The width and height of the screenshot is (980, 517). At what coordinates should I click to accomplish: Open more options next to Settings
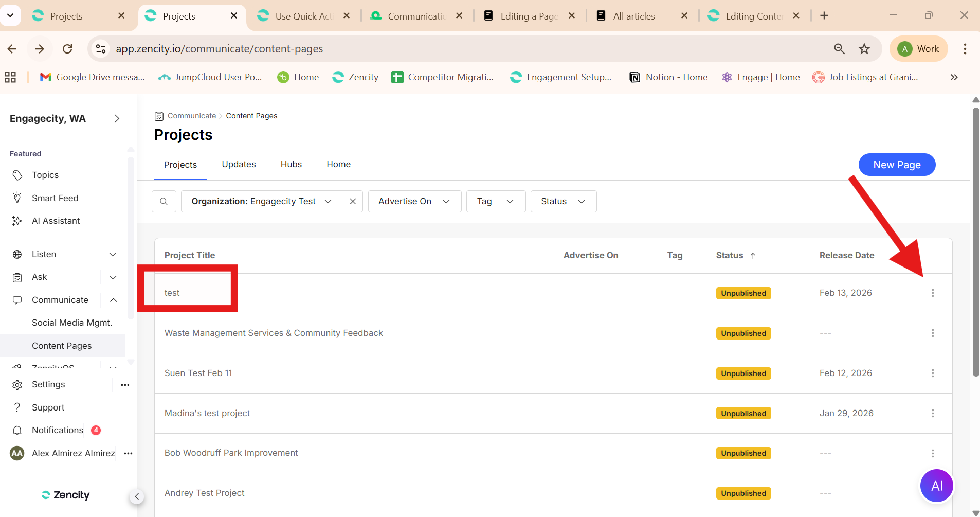click(125, 385)
